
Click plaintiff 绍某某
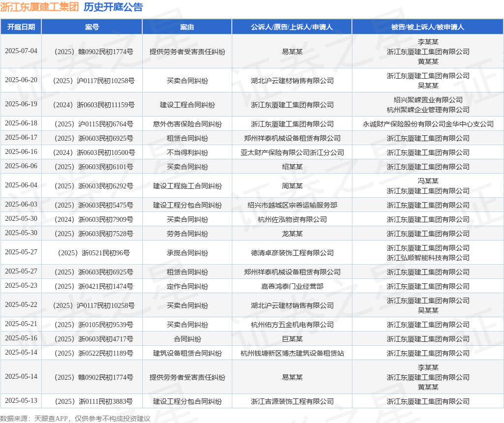tap(292, 167)
